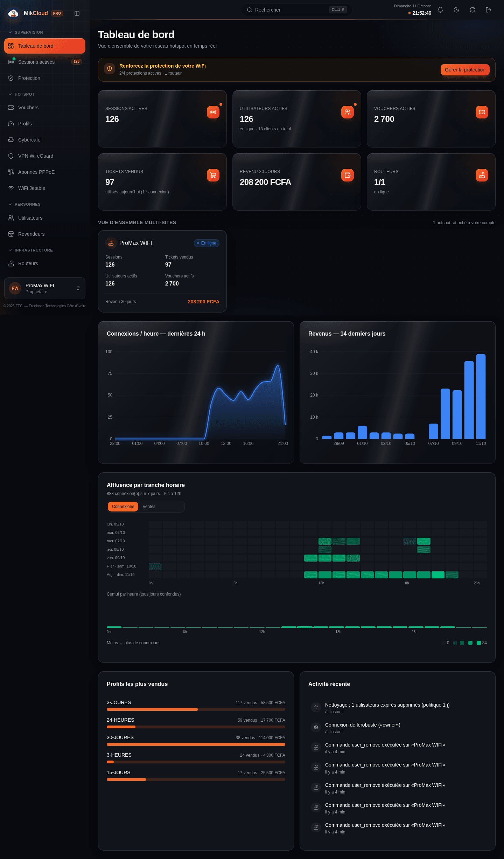Collapse the PERSONNES sidebar section
Screen dimensions: 504x859
[x=24, y=204]
